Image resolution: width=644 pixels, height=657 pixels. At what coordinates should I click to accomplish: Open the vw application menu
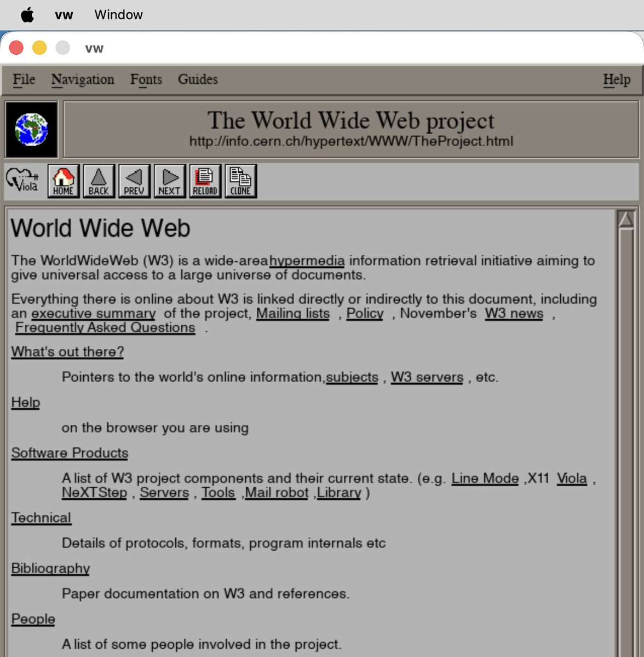coord(64,15)
